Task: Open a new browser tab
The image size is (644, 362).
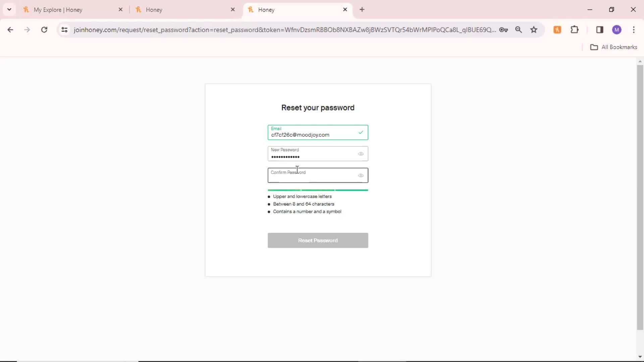Action: 362,10
